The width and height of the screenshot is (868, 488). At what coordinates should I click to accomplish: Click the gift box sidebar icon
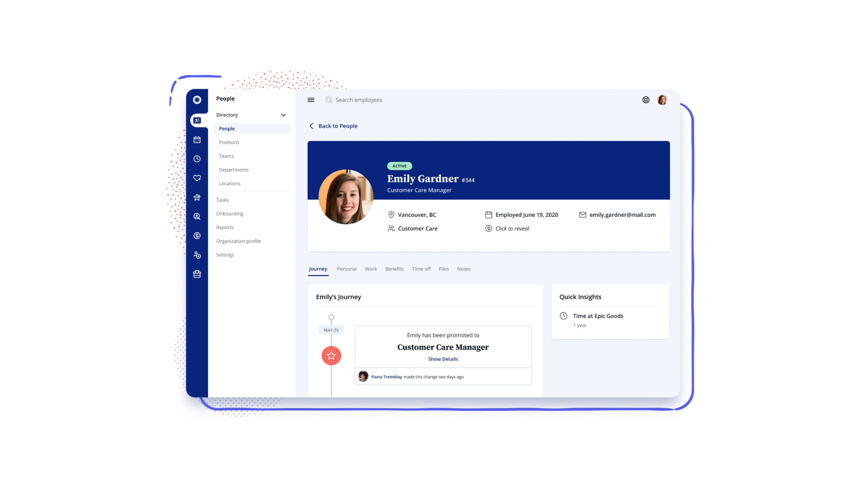point(197,274)
